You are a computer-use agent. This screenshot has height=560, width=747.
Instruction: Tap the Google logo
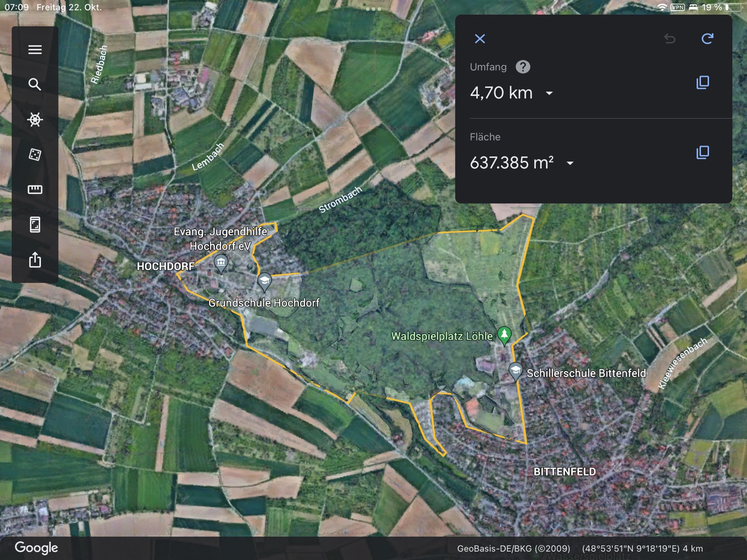(36, 548)
